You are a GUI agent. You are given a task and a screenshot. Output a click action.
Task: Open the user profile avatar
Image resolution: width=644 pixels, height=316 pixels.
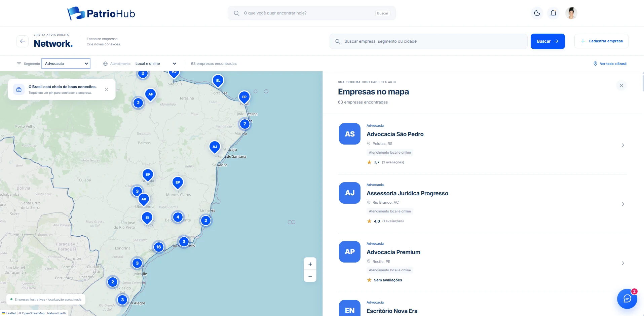[571, 13]
